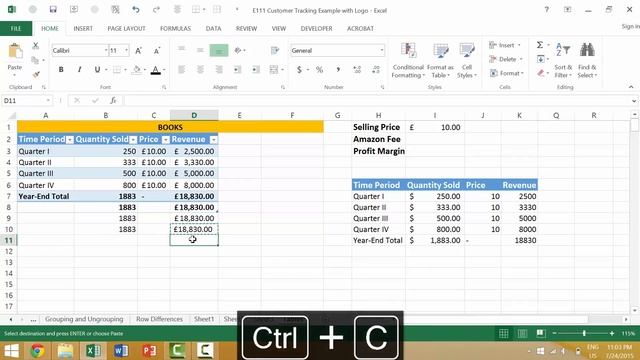Toggle Align Right for the text
640x360 pixels.
click(x=219, y=70)
